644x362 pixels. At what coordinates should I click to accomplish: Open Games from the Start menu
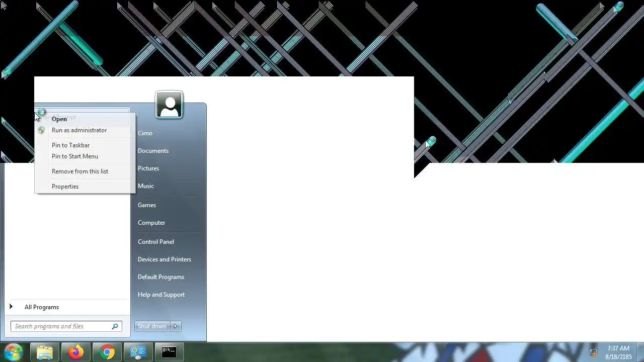[x=147, y=205]
